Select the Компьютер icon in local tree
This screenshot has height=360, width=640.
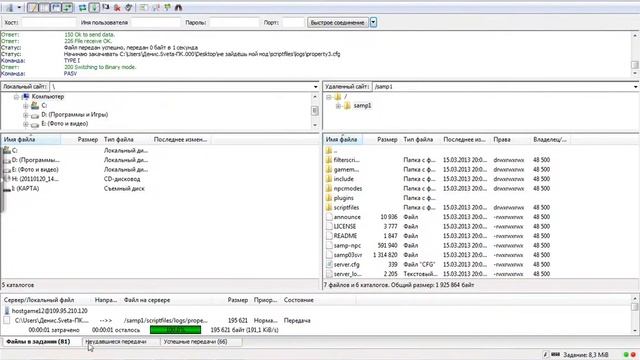pos(26,97)
